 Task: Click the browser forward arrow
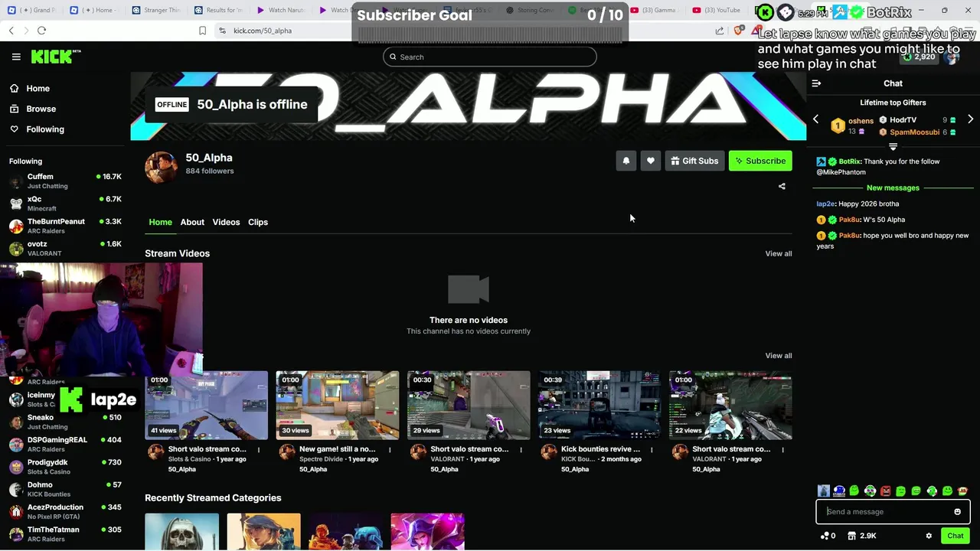point(26,31)
